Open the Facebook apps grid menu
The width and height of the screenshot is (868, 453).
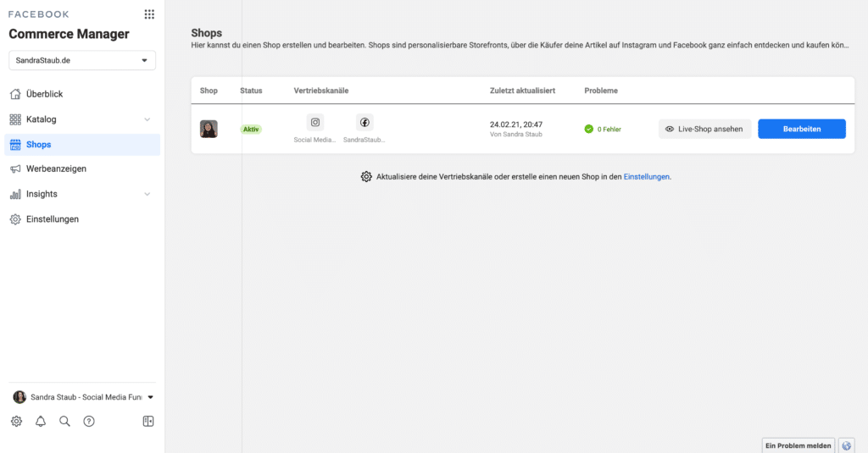pos(149,14)
